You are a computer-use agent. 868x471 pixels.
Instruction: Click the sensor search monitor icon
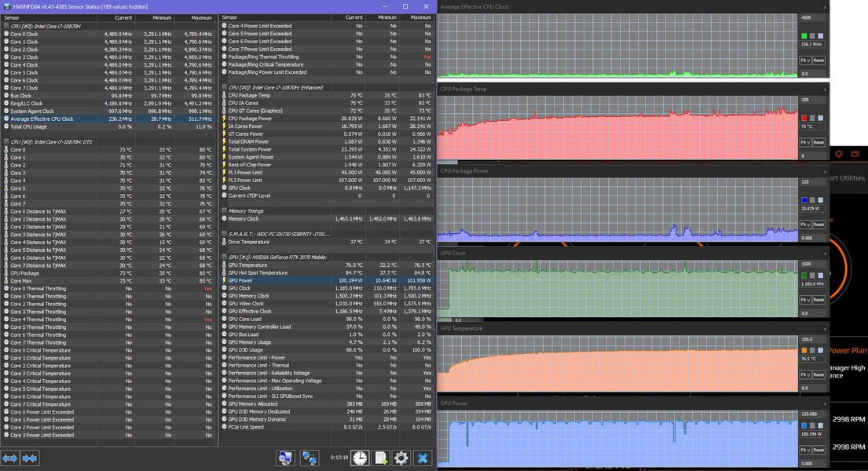coord(285,458)
